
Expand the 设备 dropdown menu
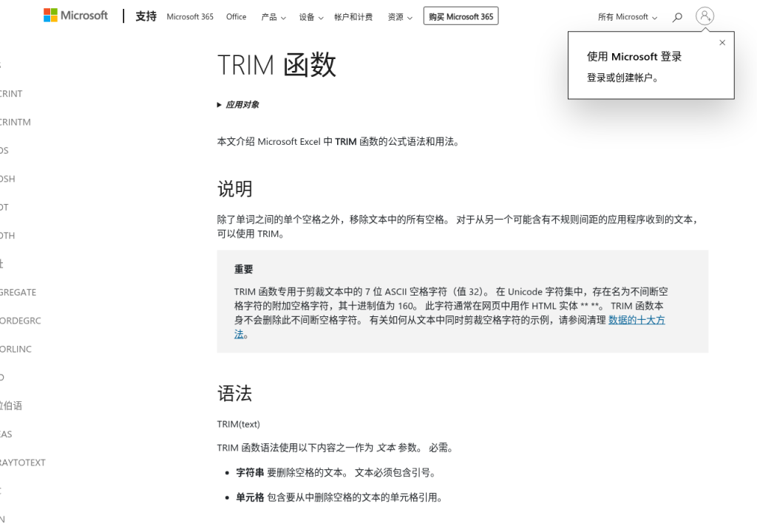coord(311,17)
